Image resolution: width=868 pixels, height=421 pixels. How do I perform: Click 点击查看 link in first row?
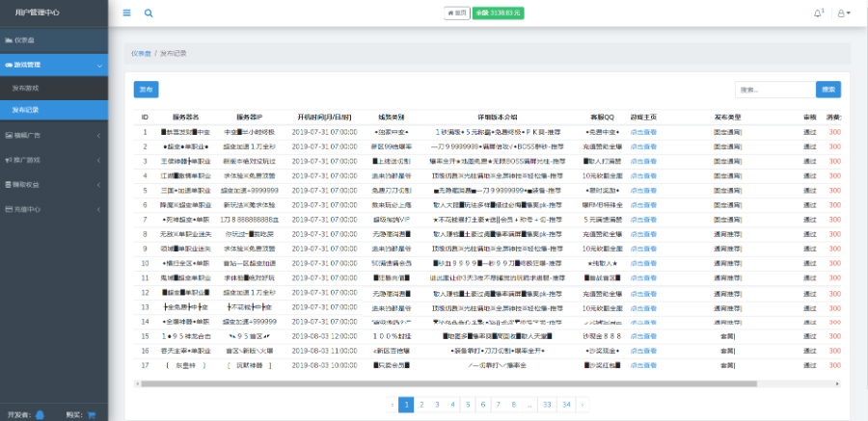tap(643, 132)
